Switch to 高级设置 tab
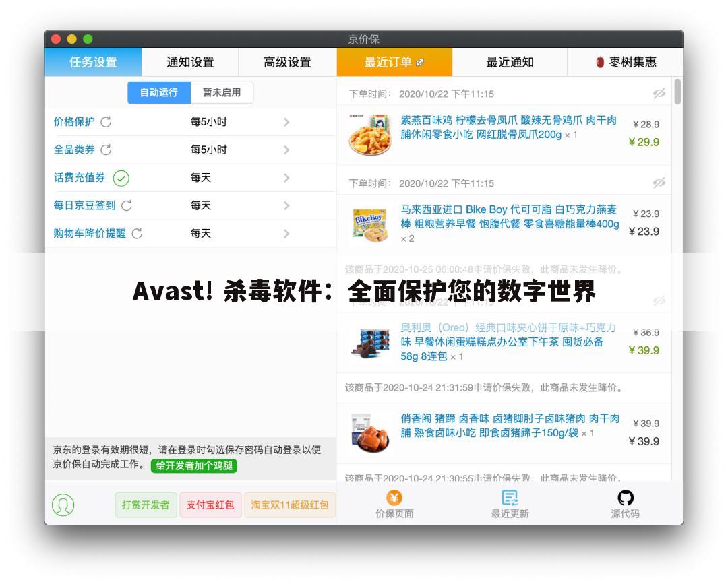Image resolution: width=728 pixels, height=584 pixels. click(287, 62)
